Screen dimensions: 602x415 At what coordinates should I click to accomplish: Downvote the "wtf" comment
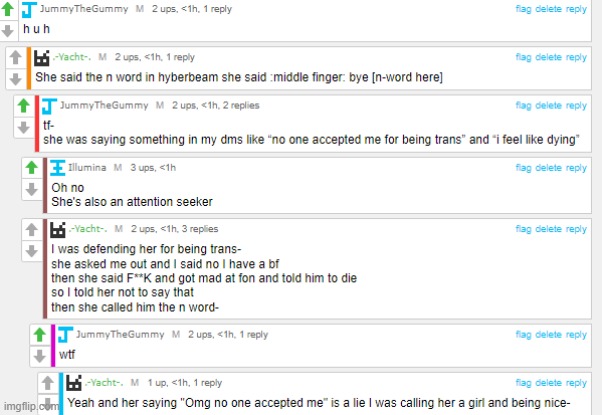pos(40,356)
